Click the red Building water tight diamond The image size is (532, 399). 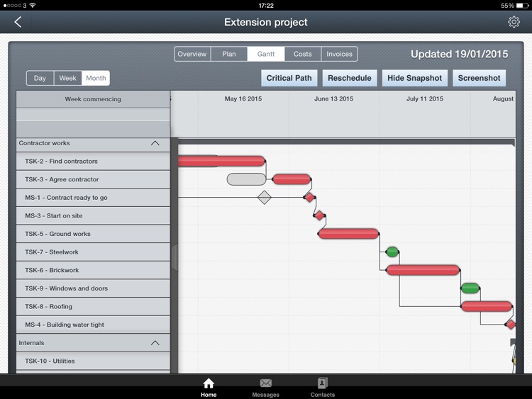click(x=511, y=325)
